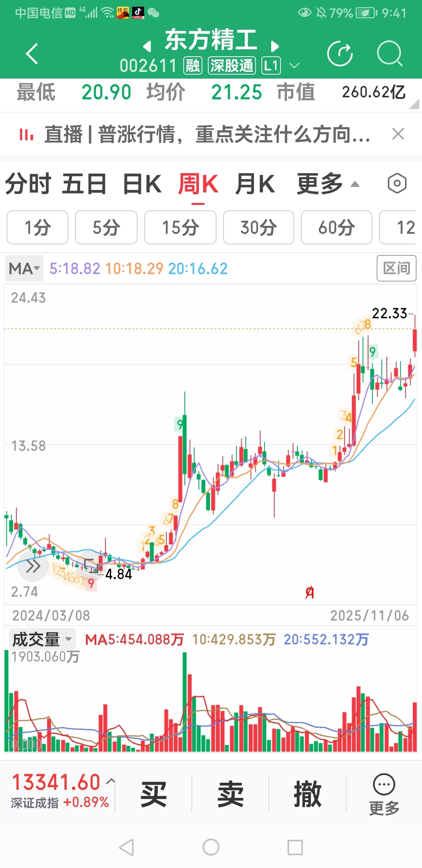Open 更多 menu with ellipsis icon

pyautogui.click(x=384, y=795)
